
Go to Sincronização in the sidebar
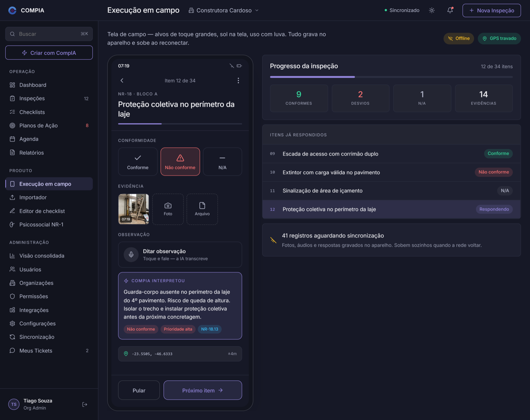pyautogui.click(x=49, y=337)
